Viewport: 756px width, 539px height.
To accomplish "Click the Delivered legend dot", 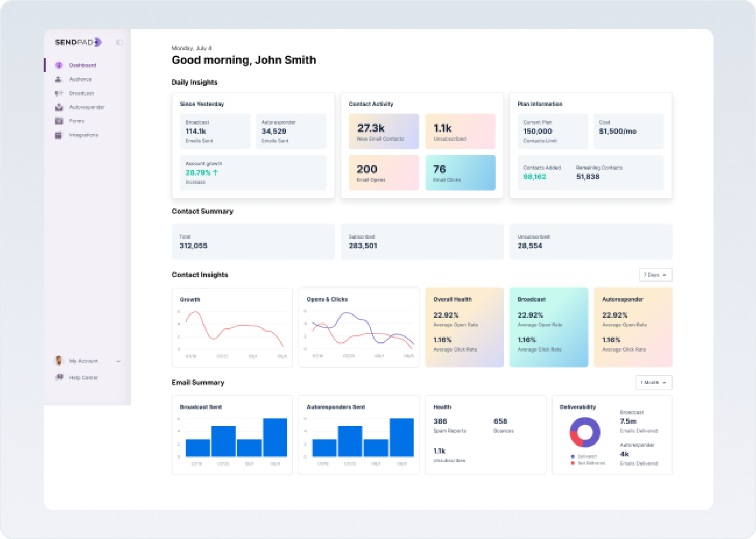I will [573, 456].
